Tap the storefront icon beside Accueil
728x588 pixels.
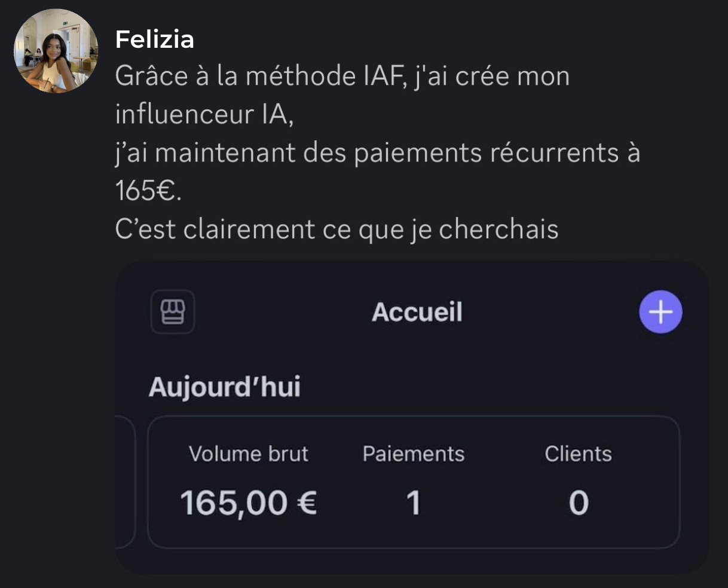173,312
